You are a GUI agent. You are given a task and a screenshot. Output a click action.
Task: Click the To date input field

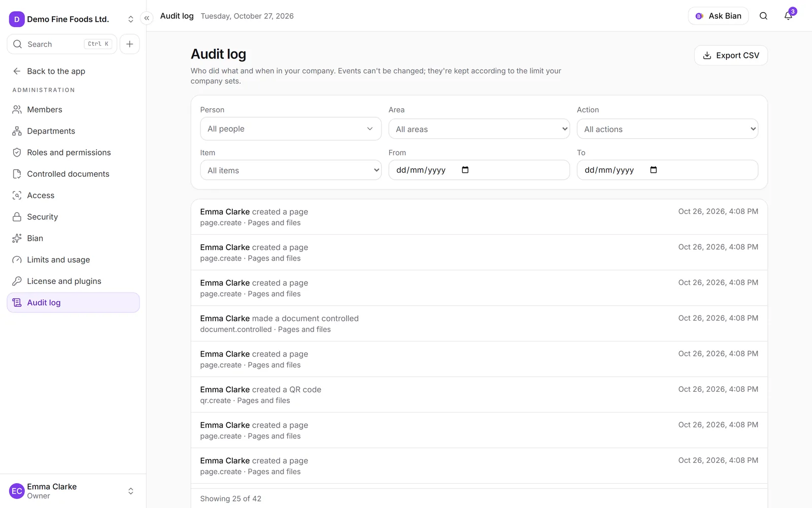point(667,170)
